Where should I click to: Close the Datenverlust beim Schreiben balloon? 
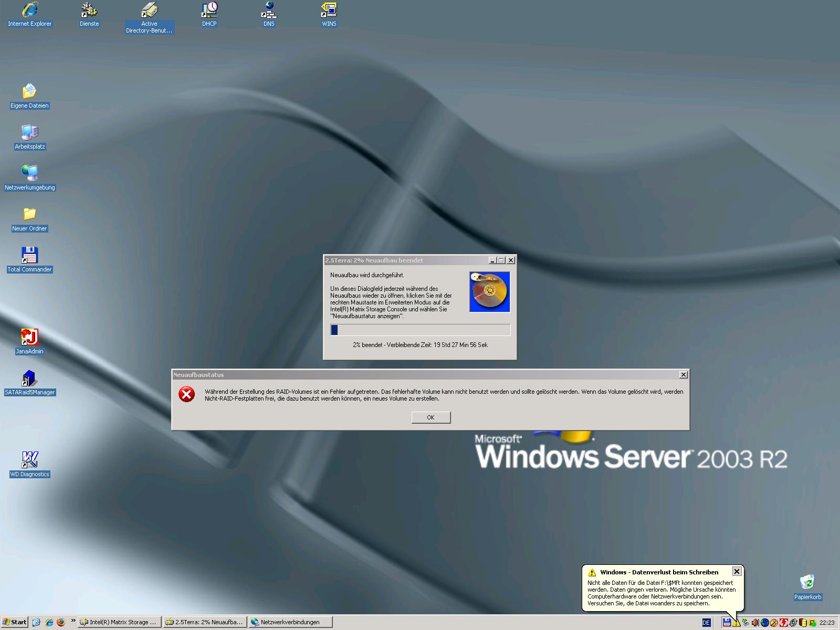coord(737,571)
